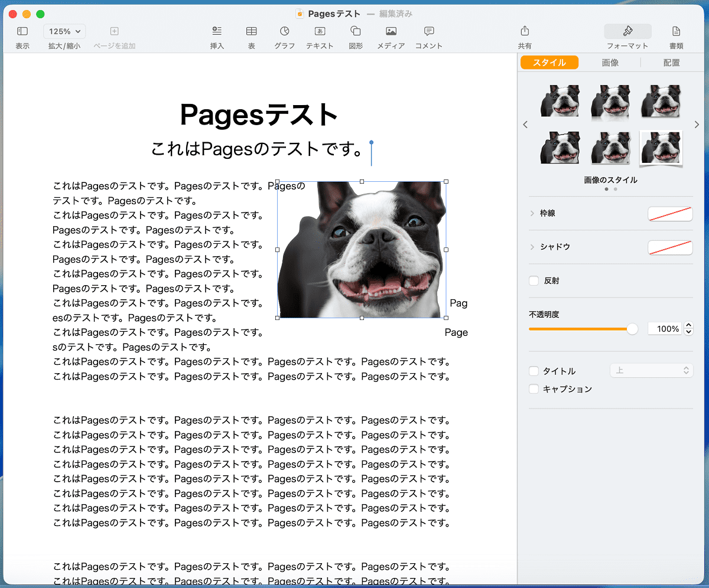709x588 pixels.
Task: Show previous image styles with left arrow
Action: [x=525, y=125]
